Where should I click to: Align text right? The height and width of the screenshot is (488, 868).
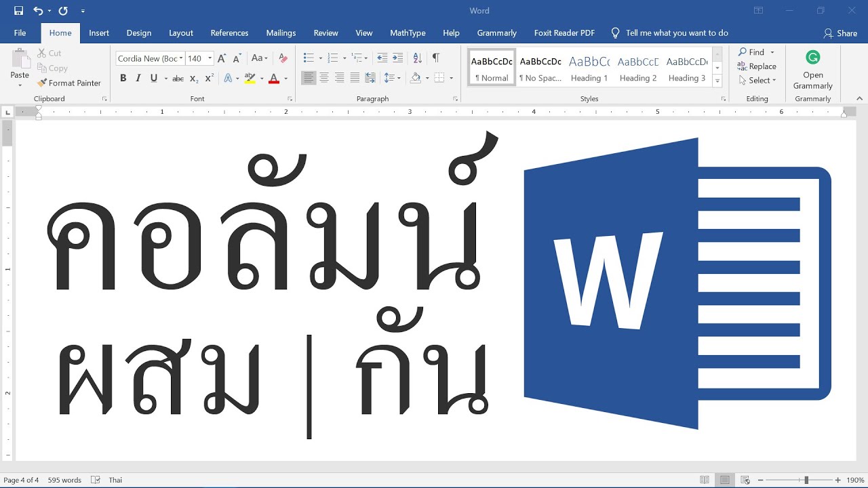pyautogui.click(x=339, y=79)
